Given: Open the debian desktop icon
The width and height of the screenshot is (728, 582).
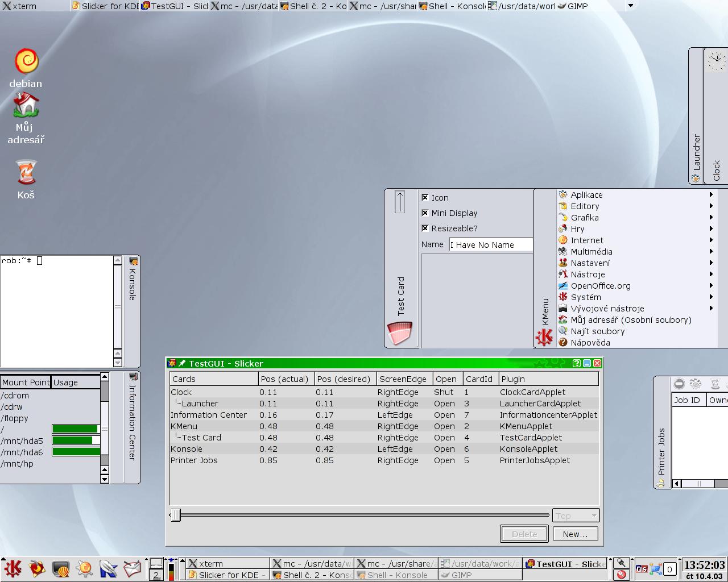Looking at the screenshot, I should (26, 62).
